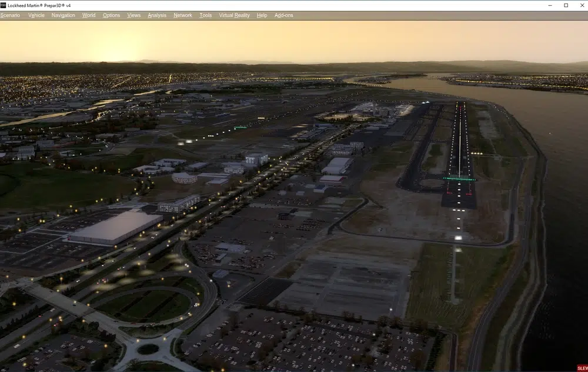Open the Tools menu
The image size is (588, 372).
pyautogui.click(x=205, y=15)
